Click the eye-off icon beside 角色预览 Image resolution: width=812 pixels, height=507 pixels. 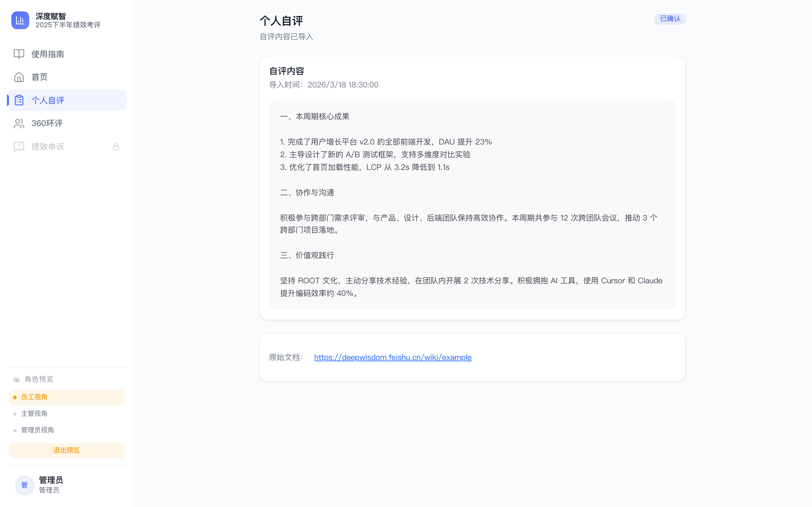(16, 379)
